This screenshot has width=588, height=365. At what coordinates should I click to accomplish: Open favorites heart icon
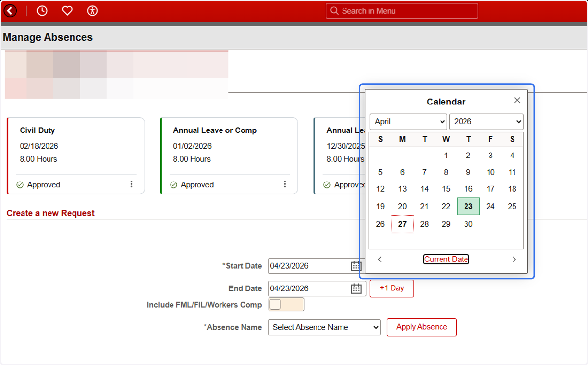pyautogui.click(x=67, y=11)
